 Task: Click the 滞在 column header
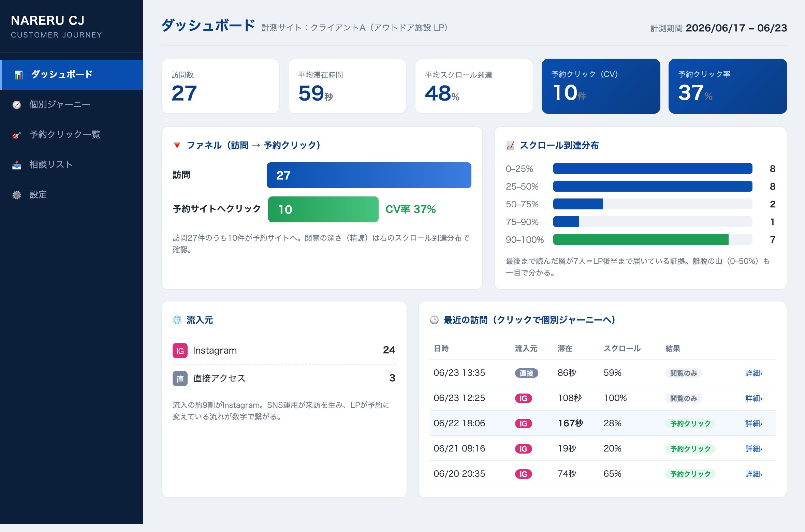565,349
